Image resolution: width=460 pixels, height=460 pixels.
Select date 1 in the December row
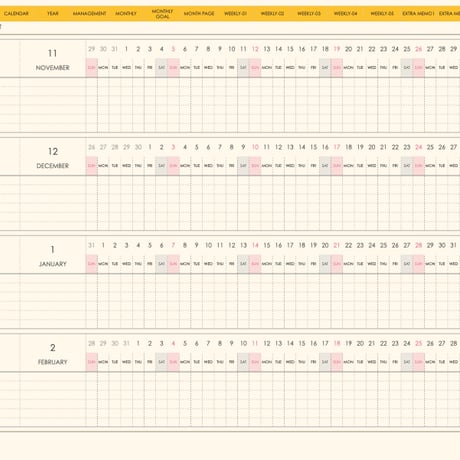150,147
